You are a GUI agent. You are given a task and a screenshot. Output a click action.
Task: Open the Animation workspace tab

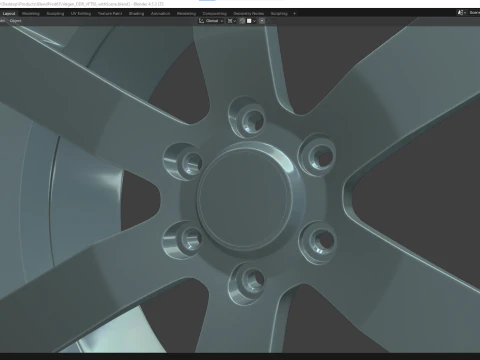[160, 13]
